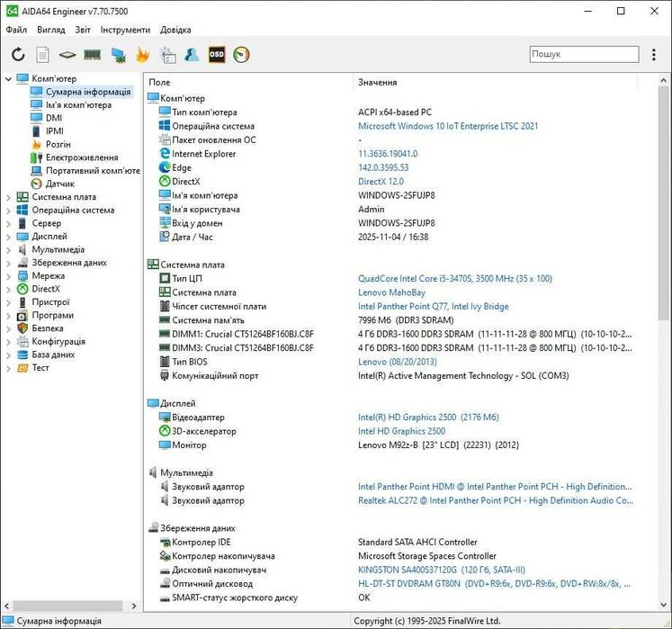Open the Lenovo MahoBay link

coord(391,292)
